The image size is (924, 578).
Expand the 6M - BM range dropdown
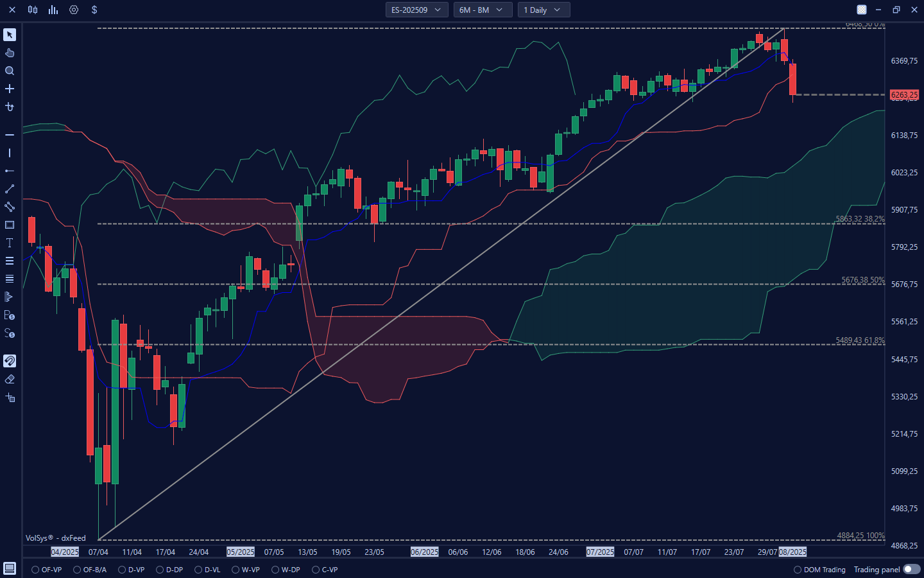(x=482, y=10)
